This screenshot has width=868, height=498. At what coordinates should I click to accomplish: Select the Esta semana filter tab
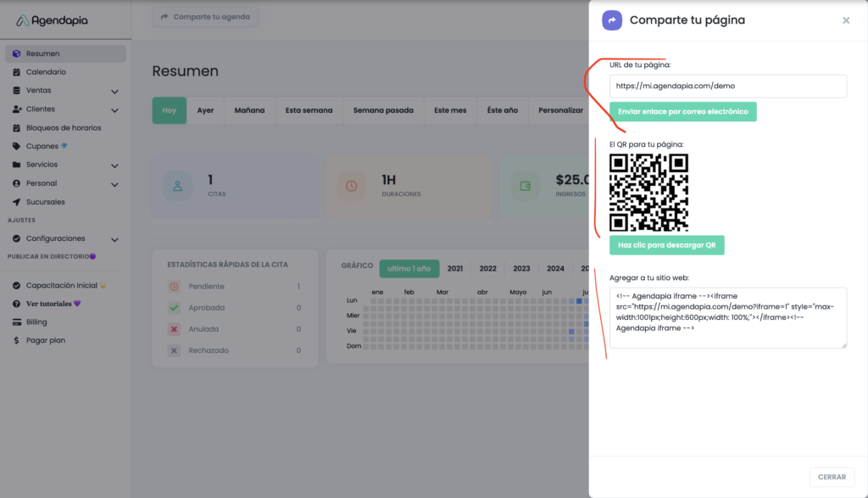309,110
